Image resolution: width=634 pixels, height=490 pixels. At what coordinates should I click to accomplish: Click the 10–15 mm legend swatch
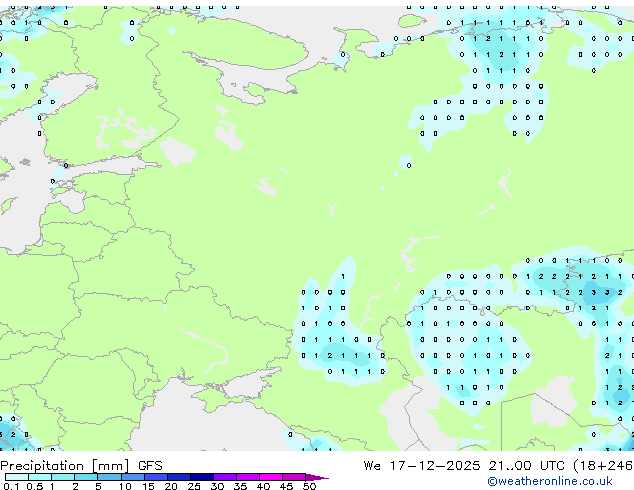pyautogui.click(x=133, y=477)
